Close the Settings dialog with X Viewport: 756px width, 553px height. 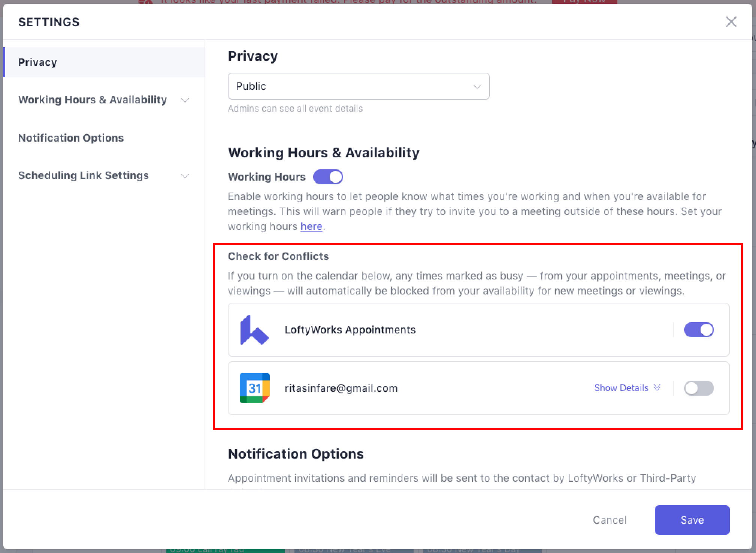pos(731,22)
